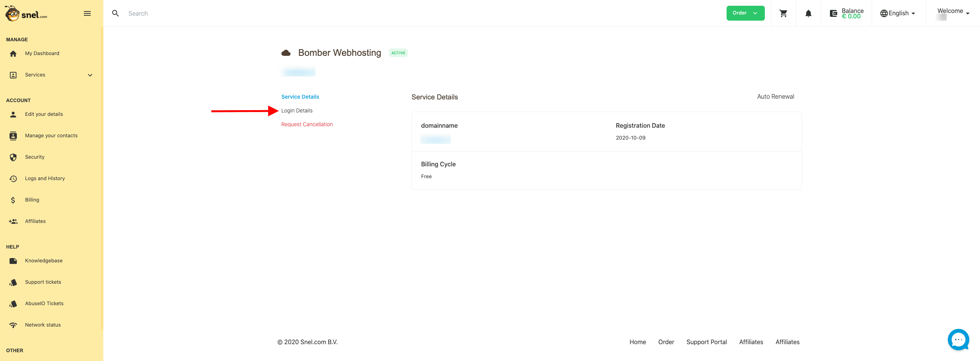
Task: Open the green Order dropdown
Action: click(745, 13)
